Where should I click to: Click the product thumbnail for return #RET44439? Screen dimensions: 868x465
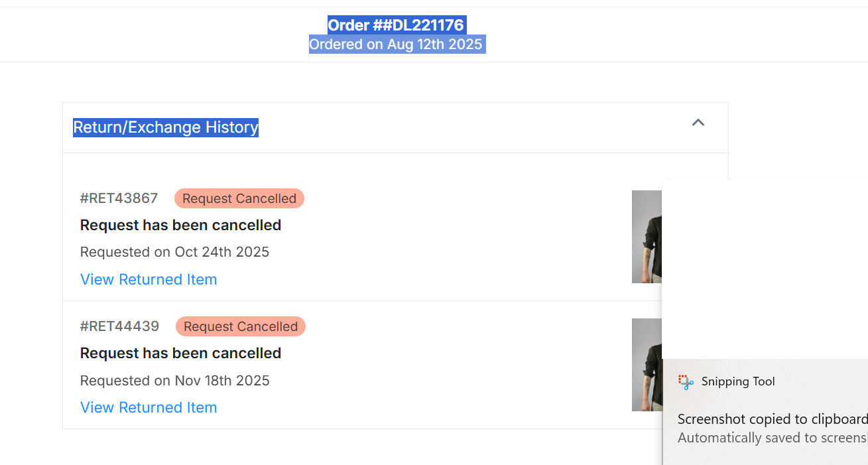(x=647, y=365)
